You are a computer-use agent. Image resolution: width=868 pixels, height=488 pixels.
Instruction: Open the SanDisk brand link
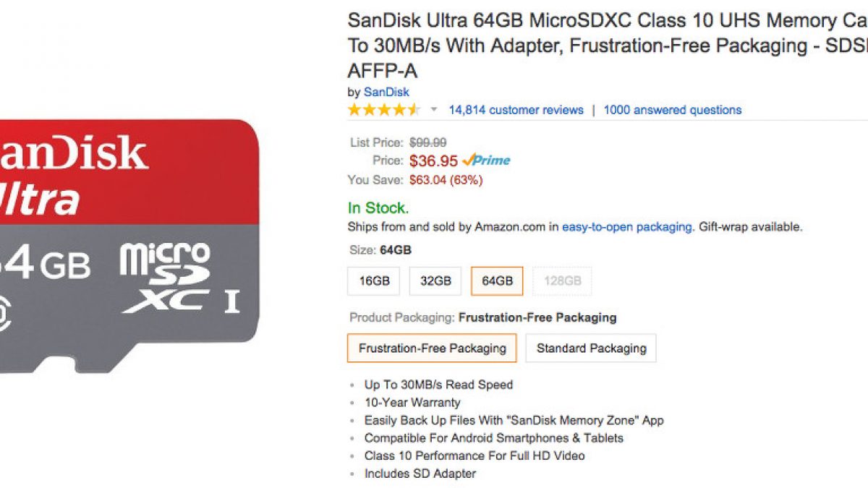(x=386, y=92)
